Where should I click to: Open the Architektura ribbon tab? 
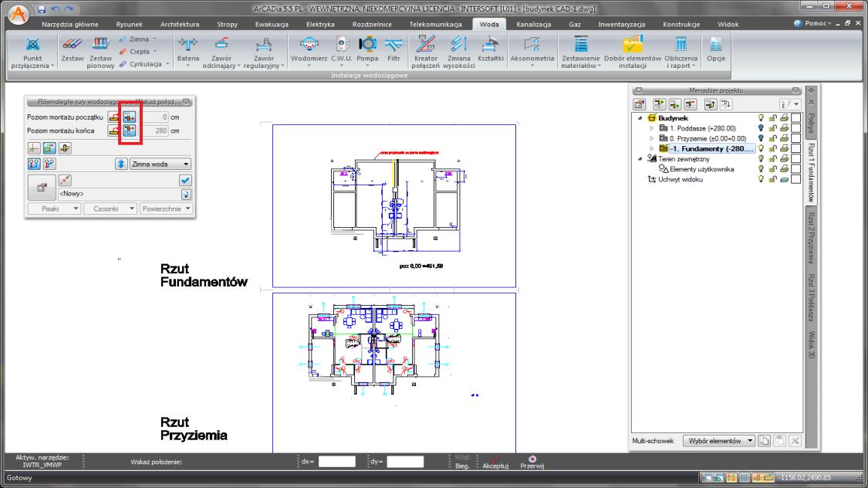point(179,25)
